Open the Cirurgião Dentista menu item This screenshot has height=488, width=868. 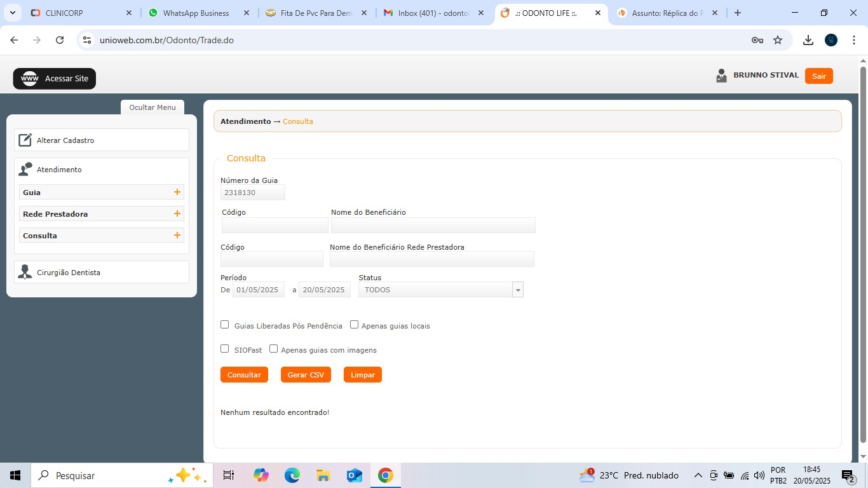[x=102, y=272]
